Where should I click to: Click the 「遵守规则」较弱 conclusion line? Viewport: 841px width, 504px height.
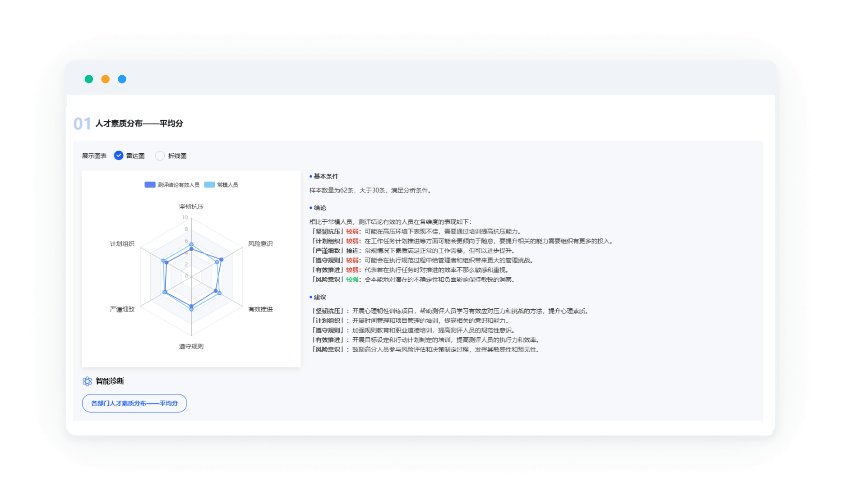click(423, 260)
